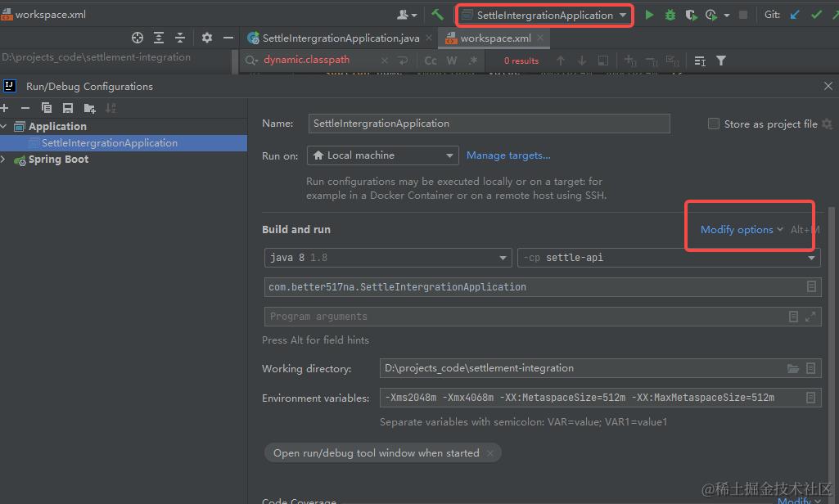
Task: Open -cp settle-api module dropdown
Action: click(669, 258)
